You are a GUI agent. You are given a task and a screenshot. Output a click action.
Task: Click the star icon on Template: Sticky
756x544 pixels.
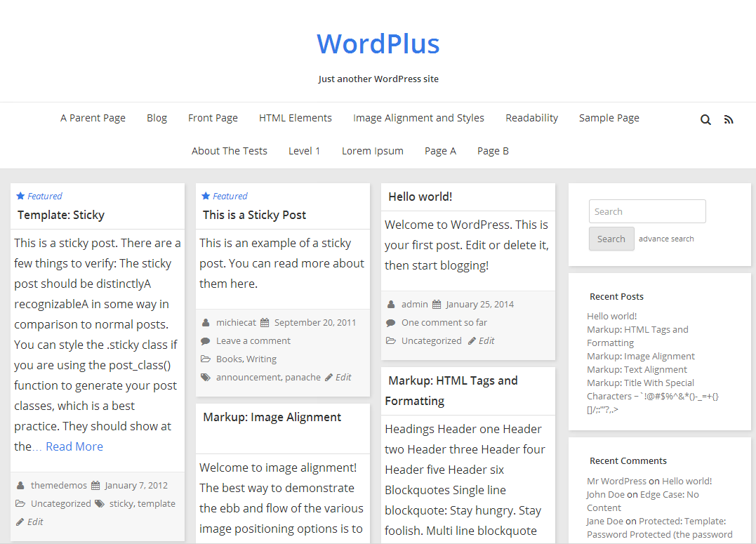point(20,196)
